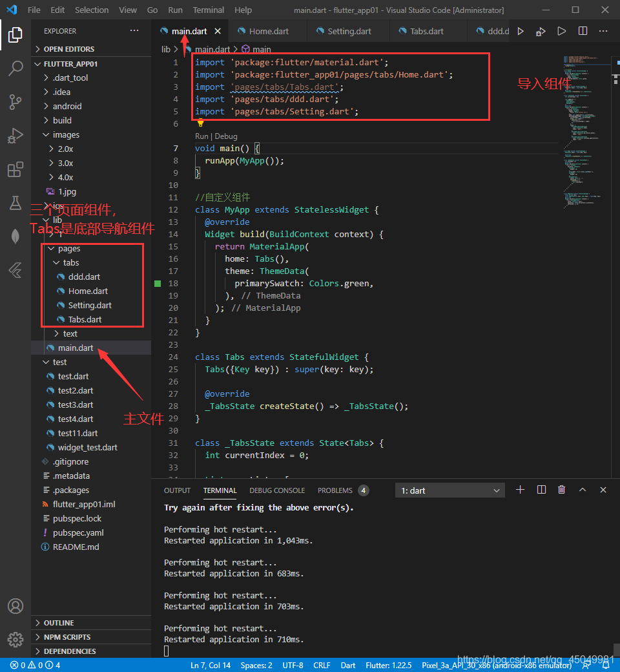This screenshot has height=672, width=620.
Task: Open the Selection menu
Action: pos(92,10)
